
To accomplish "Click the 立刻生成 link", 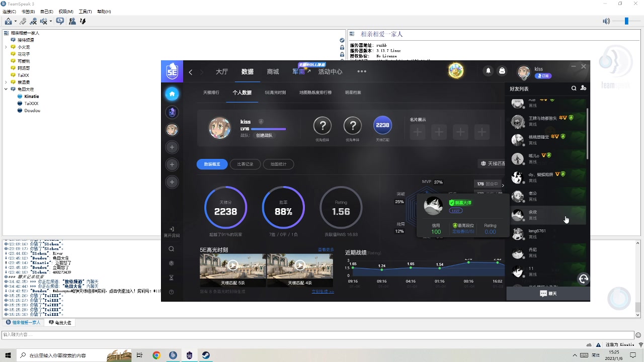I will (x=323, y=291).
